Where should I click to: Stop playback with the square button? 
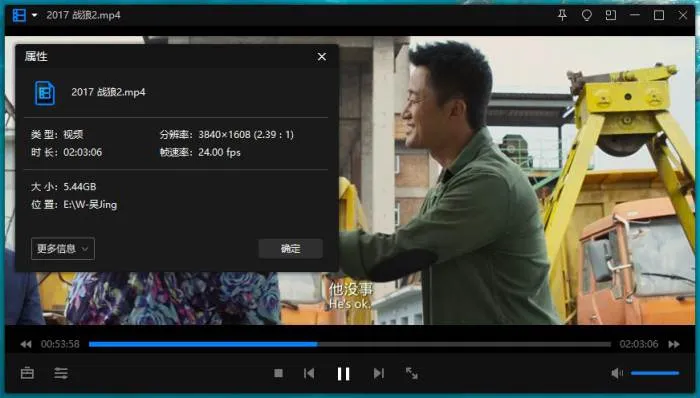pos(279,373)
